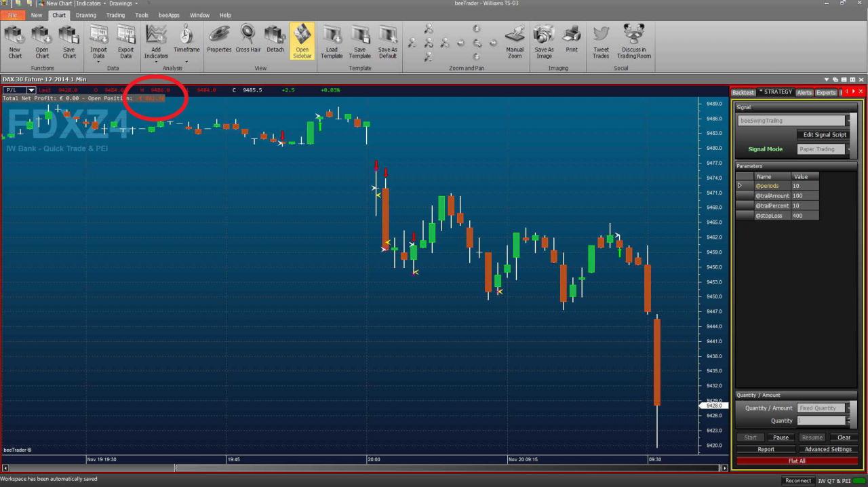This screenshot has height=487, width=868.
Task: Click the Load Template icon
Action: click(x=332, y=42)
